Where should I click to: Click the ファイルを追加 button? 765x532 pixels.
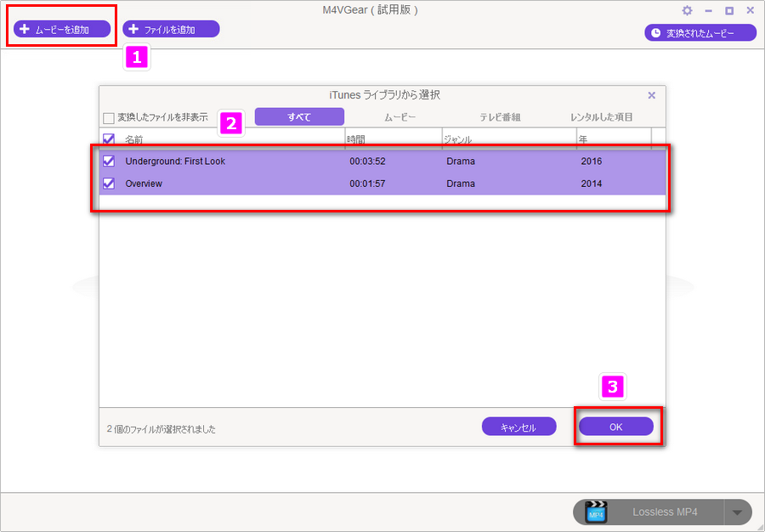click(171, 29)
